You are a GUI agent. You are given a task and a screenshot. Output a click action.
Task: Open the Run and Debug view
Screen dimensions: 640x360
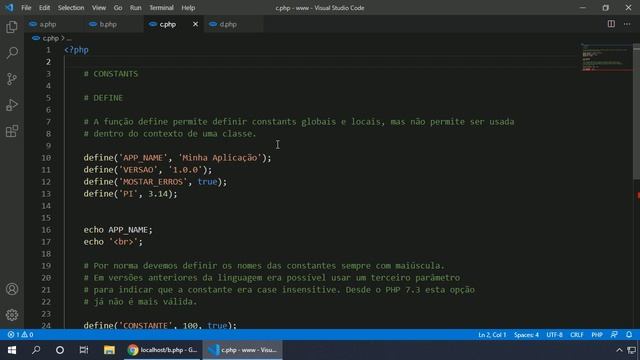click(x=12, y=105)
